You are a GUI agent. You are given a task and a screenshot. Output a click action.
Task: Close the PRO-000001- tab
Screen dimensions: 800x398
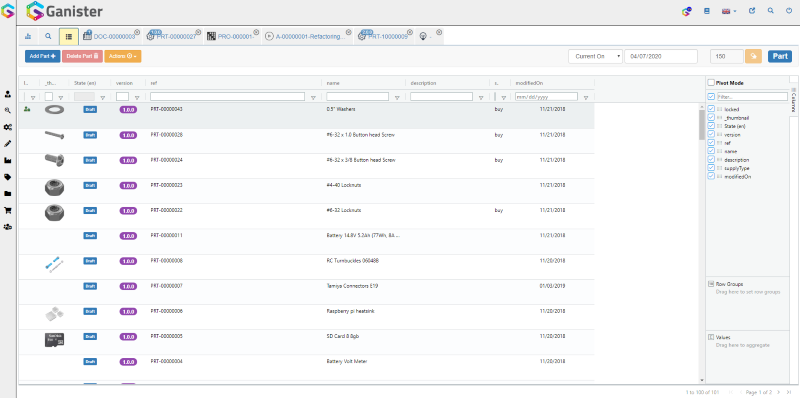(x=257, y=32)
